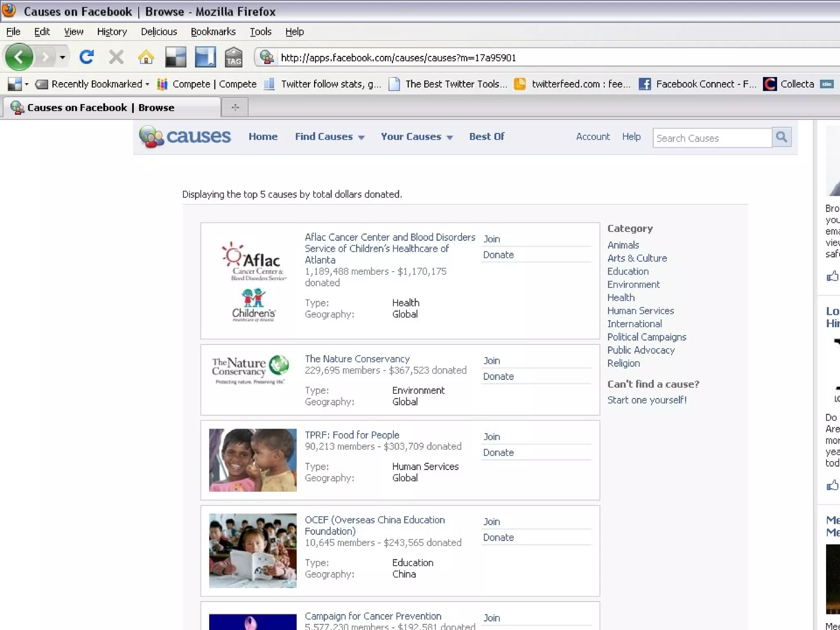The width and height of the screenshot is (840, 630).
Task: Click the Causes logo icon
Action: (x=151, y=137)
